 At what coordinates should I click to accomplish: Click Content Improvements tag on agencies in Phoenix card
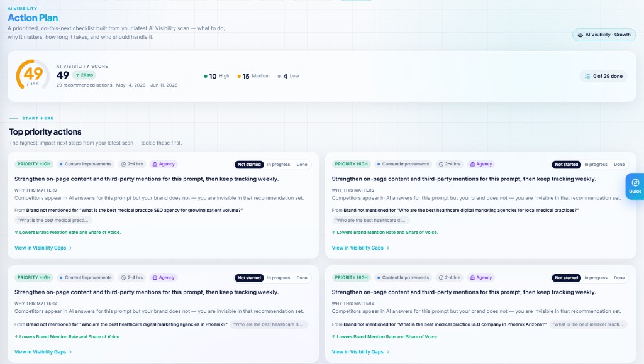[86, 277]
